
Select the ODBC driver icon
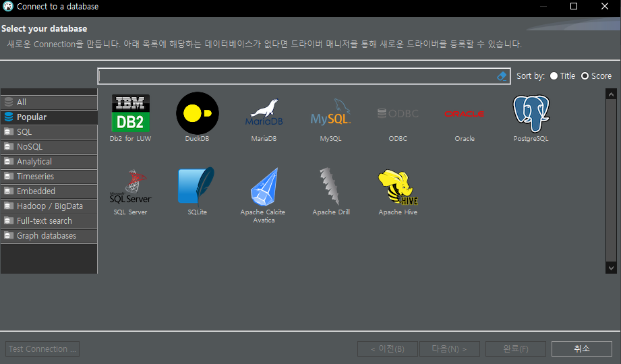(398, 114)
